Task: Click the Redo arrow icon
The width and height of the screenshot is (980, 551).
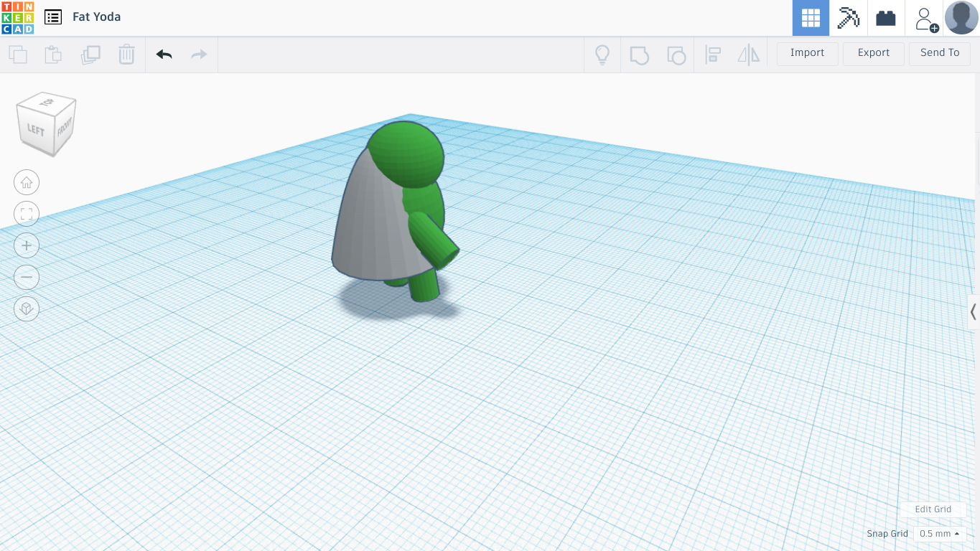Action: point(200,55)
